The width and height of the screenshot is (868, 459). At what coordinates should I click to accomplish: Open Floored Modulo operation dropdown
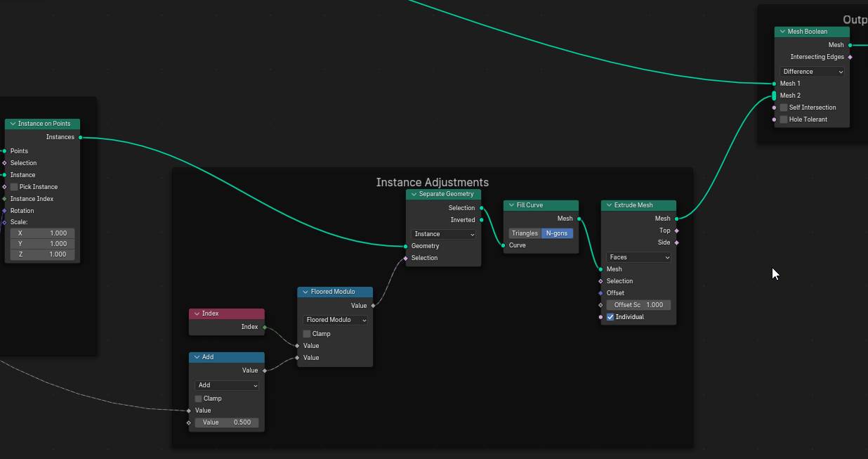coord(335,320)
